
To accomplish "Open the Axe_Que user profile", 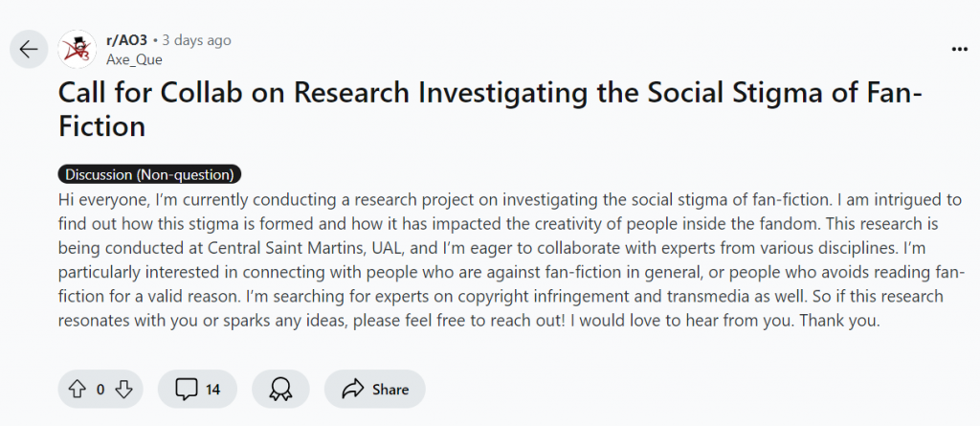I will click(134, 59).
